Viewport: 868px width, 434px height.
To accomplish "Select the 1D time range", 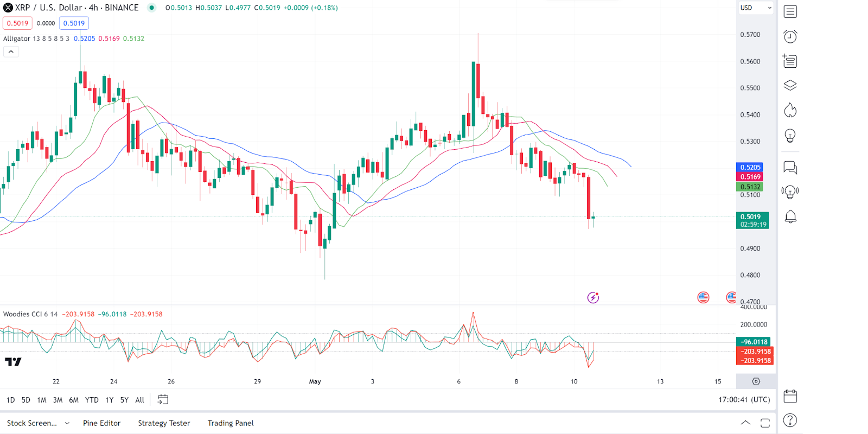I will click(10, 400).
